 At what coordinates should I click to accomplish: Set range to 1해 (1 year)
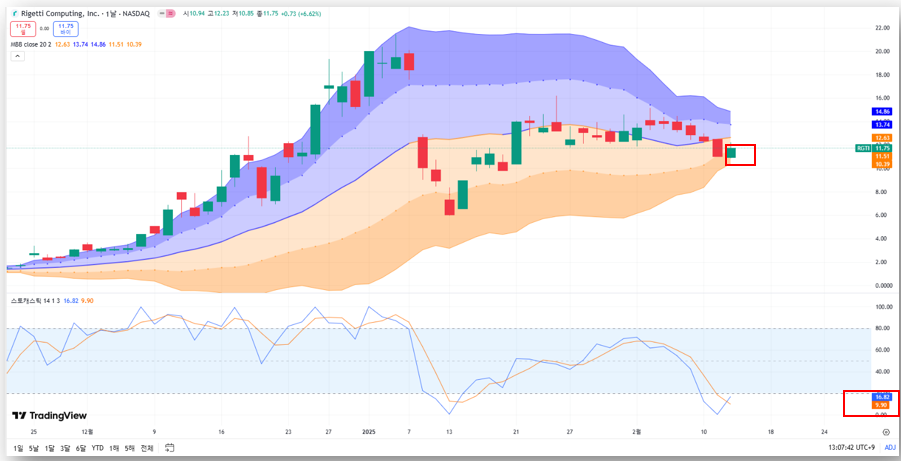(x=114, y=448)
